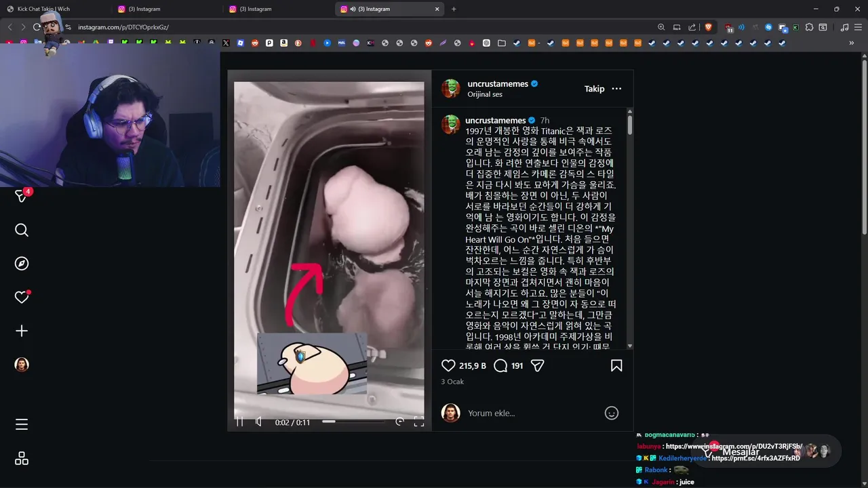Click the create new post plus icon
The width and height of the screenshot is (868, 488).
tap(22, 331)
